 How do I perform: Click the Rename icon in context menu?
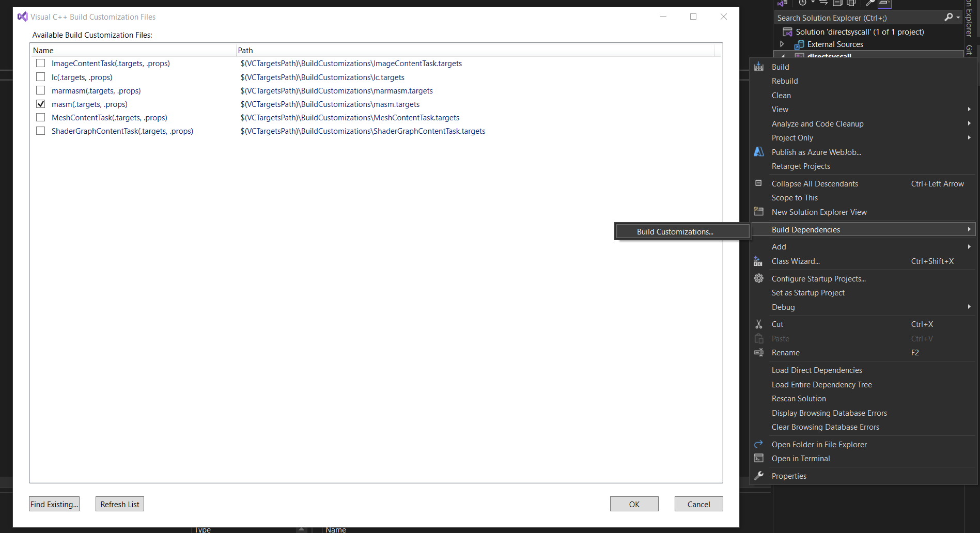[758, 353]
